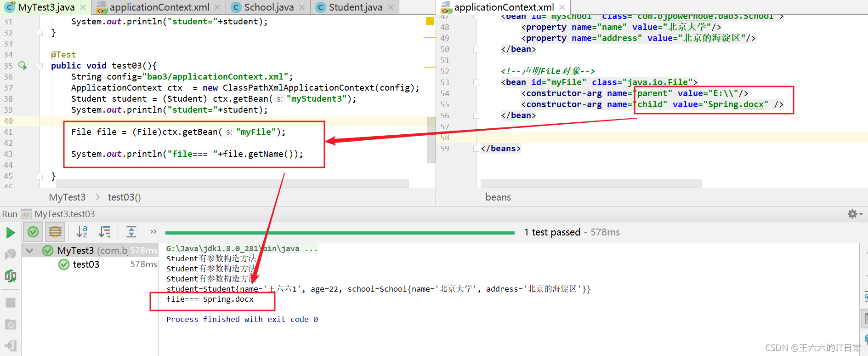Click yellow inspection indicator in left editor
The width and height of the screenshot is (868, 356).
(x=430, y=21)
